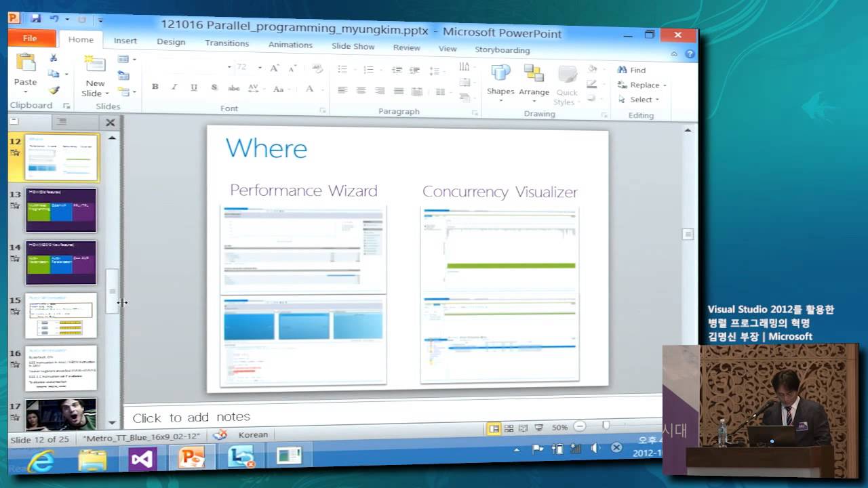Toggle Text Shadow formatting

point(214,87)
